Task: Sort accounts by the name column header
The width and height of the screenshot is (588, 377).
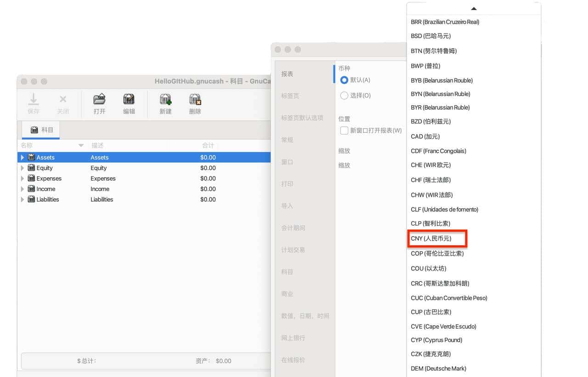Action: pos(27,145)
